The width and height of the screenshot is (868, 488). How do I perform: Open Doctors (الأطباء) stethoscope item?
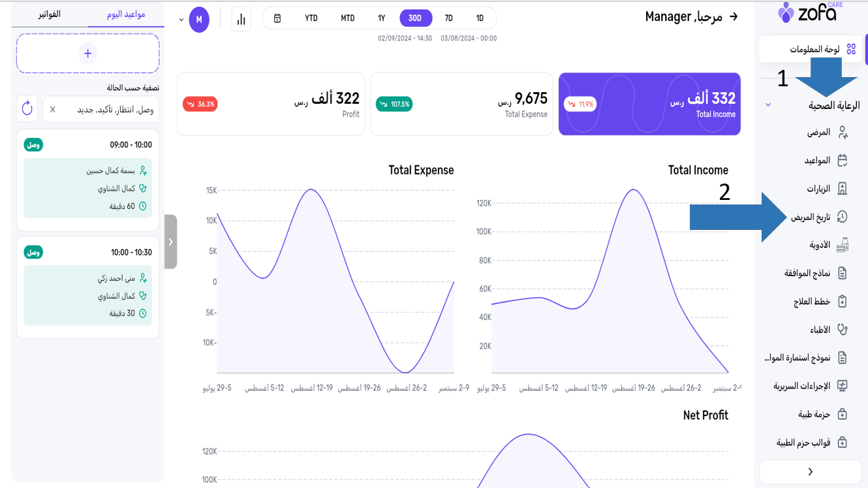pos(820,330)
